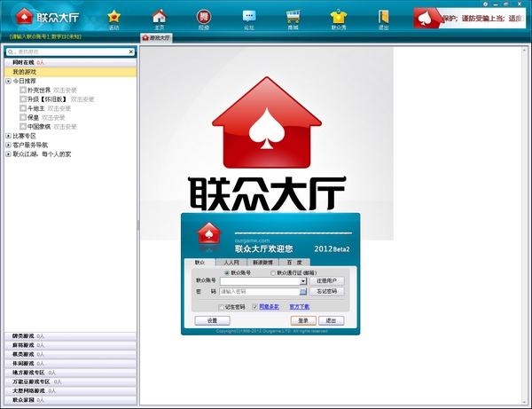Click the 扑克世界 game name text
This screenshot has width=532, height=409.
click(x=39, y=90)
